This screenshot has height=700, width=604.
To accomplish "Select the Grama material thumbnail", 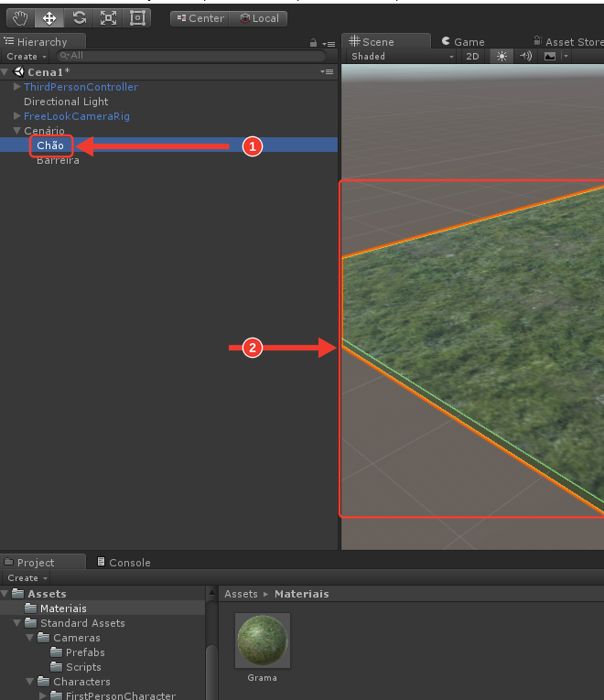I will 263,641.
